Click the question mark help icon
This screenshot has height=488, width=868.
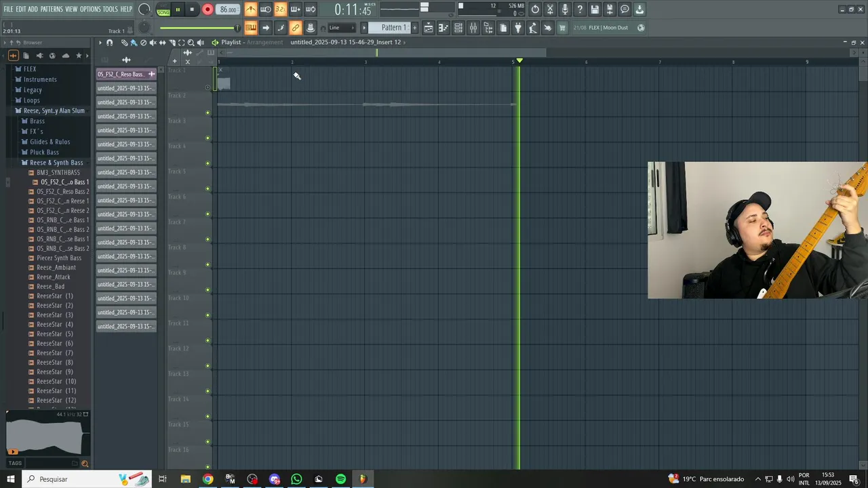[580, 9]
